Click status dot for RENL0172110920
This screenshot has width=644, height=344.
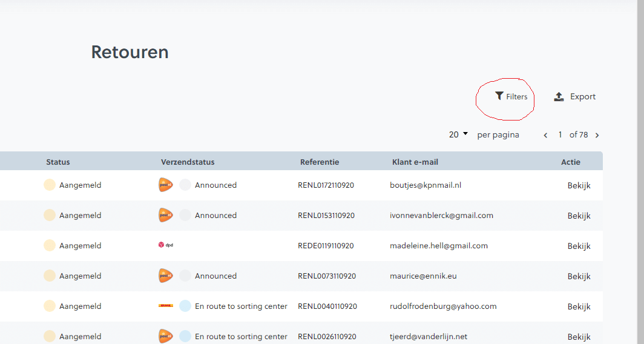coord(50,185)
